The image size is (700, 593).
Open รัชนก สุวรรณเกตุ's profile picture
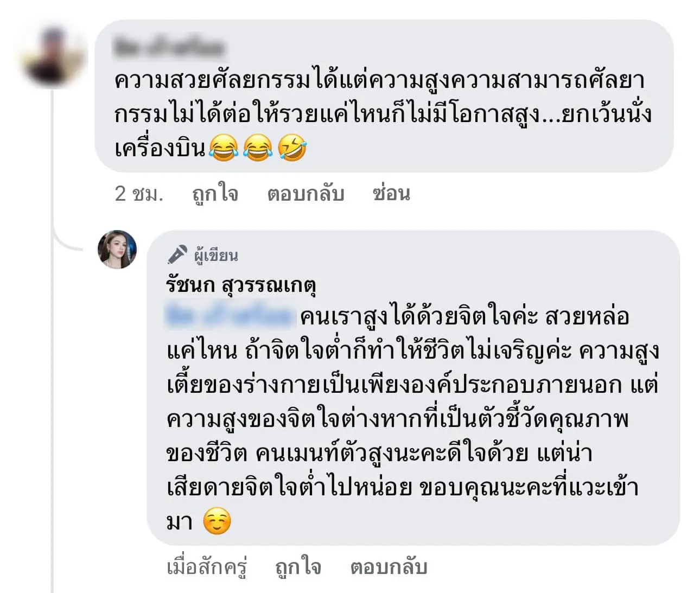tap(117, 250)
